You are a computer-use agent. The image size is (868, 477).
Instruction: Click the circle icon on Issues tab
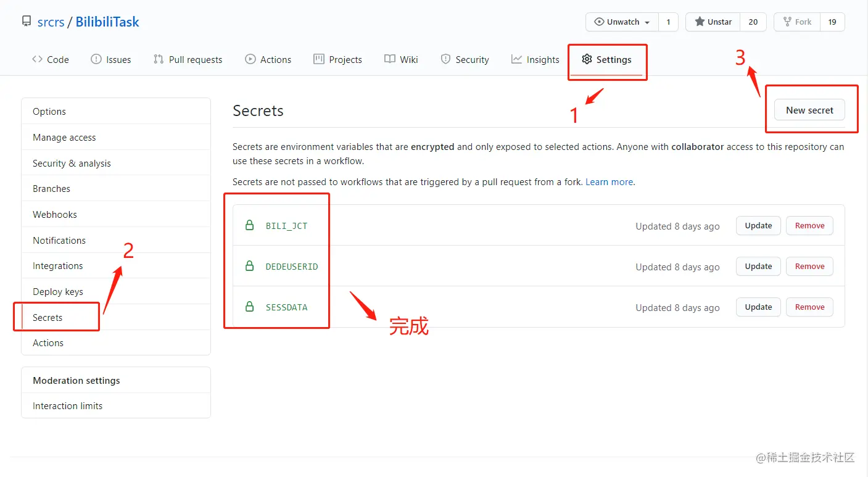click(96, 59)
